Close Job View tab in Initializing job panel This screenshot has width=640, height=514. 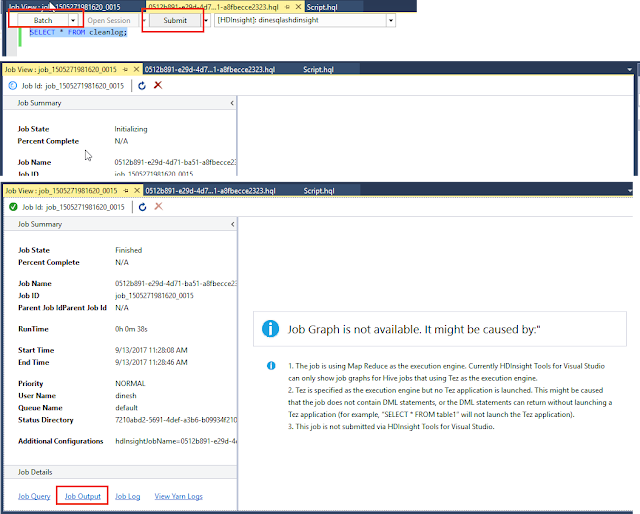click(x=136, y=69)
